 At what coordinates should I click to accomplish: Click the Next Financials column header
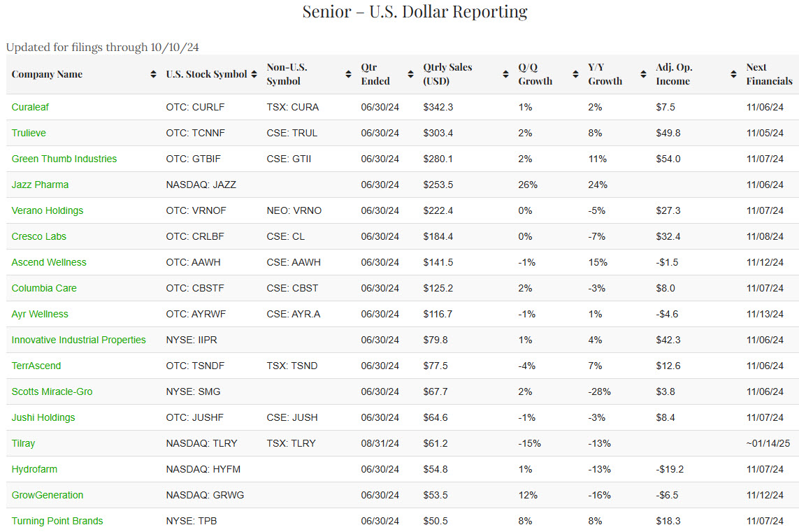pos(769,74)
